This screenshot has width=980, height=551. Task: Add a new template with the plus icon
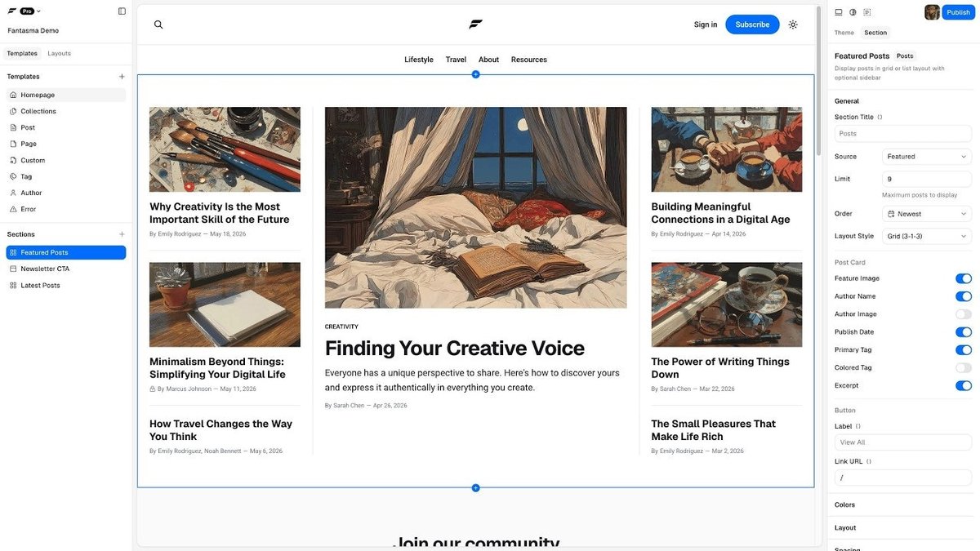click(x=122, y=77)
